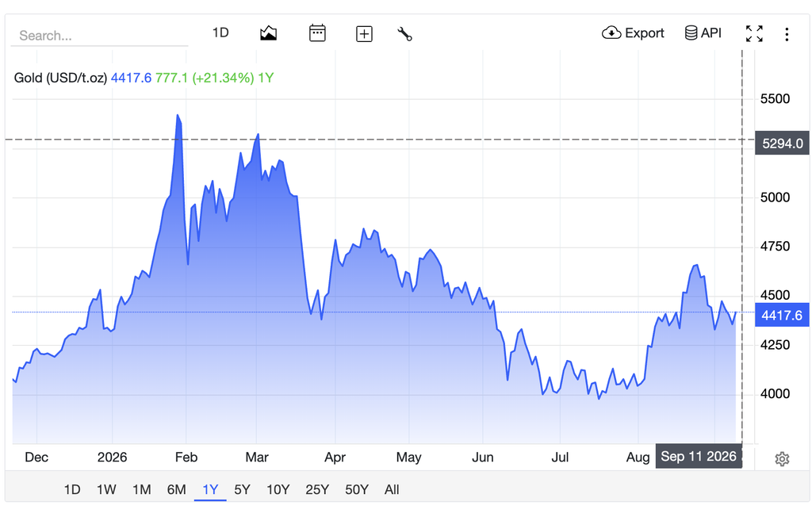Image resolution: width=812 pixels, height=521 pixels.
Task: Click the Export cloud download button
Action: point(633,33)
